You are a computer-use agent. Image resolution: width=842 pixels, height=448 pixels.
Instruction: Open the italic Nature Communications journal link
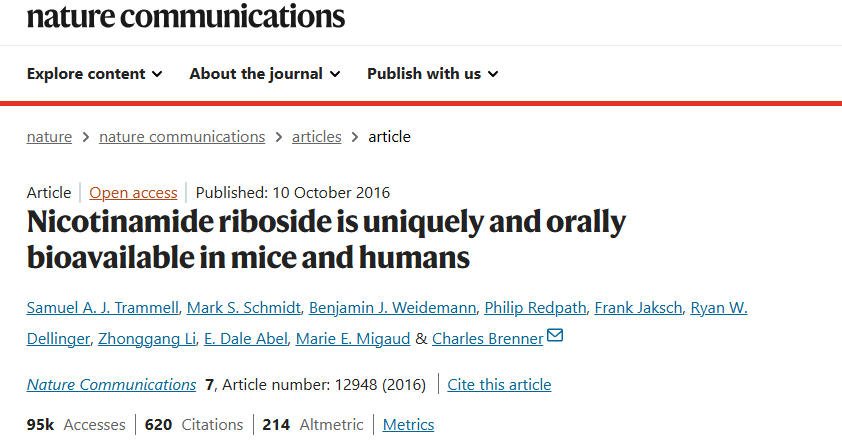(x=111, y=385)
